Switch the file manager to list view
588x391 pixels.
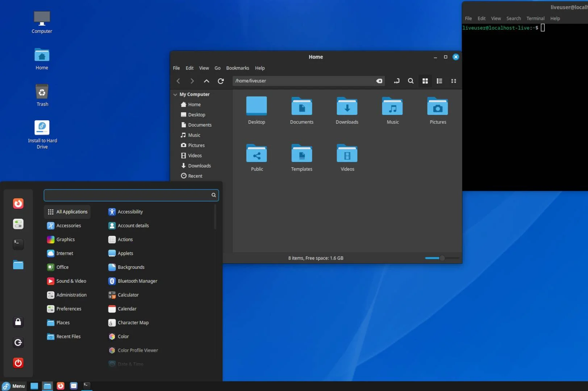(439, 81)
